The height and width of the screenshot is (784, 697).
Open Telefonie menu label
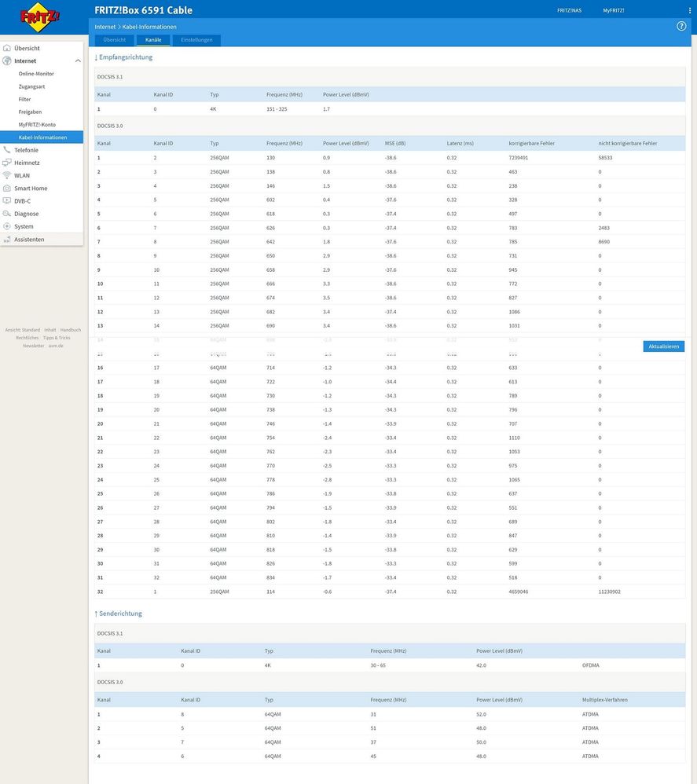pyautogui.click(x=26, y=150)
